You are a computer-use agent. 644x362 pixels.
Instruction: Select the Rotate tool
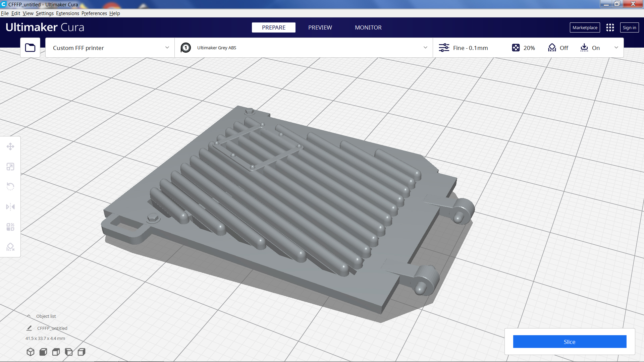click(x=10, y=187)
